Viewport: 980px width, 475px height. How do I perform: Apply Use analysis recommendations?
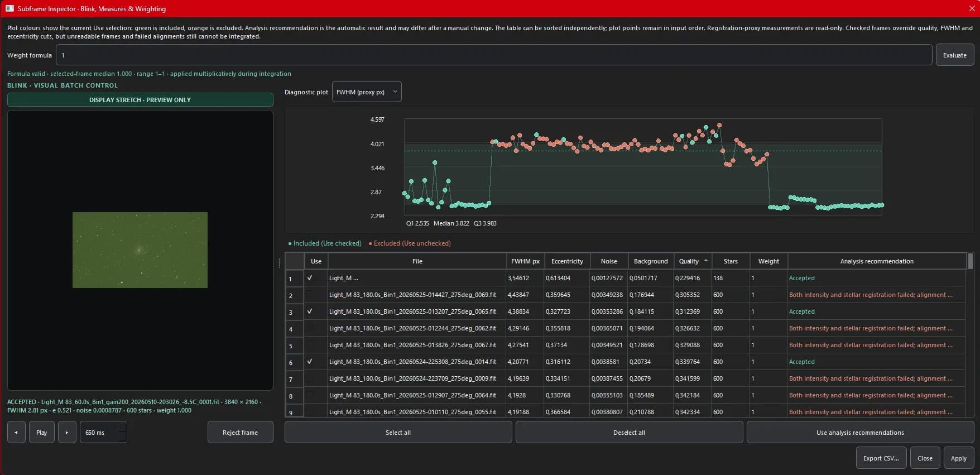(x=860, y=433)
